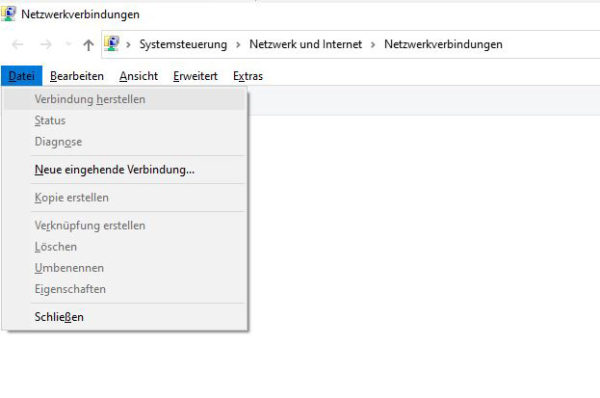Open the Ansicht menu
Viewport: 600px width, 398px height.
click(139, 76)
